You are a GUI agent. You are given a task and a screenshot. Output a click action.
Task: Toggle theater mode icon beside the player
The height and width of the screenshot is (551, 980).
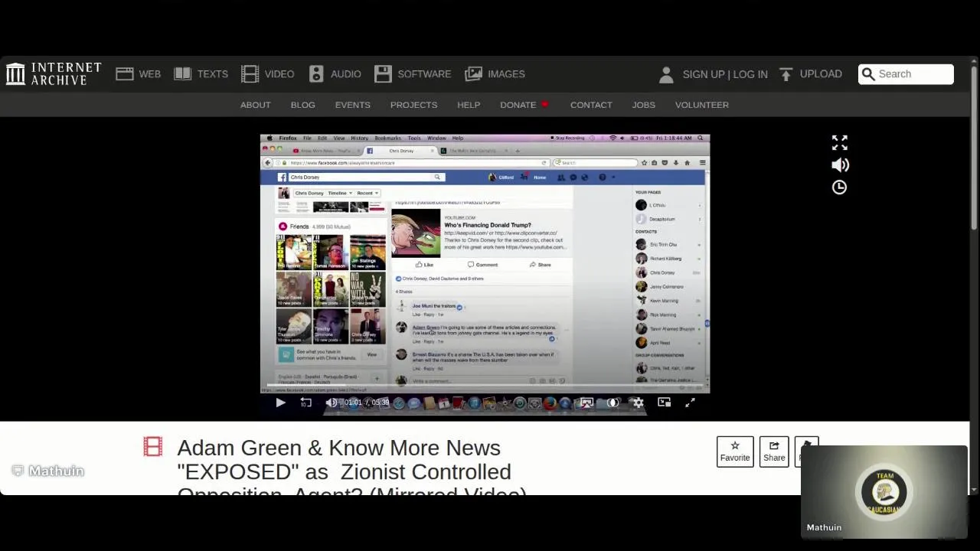click(x=840, y=142)
